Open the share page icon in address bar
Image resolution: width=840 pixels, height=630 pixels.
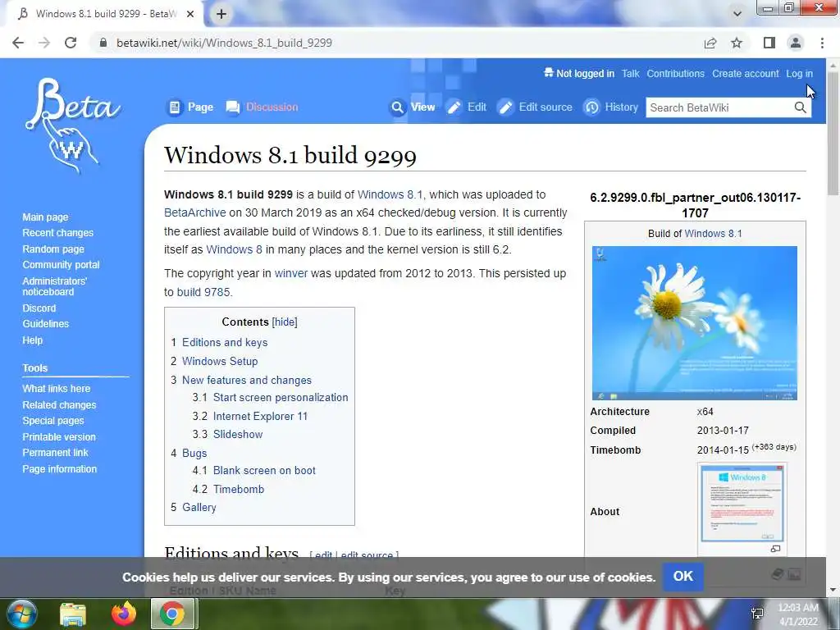710,43
